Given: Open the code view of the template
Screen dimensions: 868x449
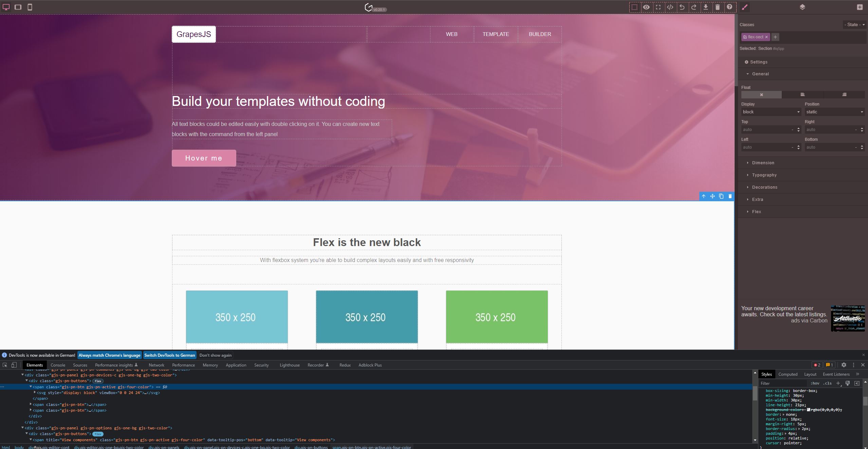Looking at the screenshot, I should 670,7.
